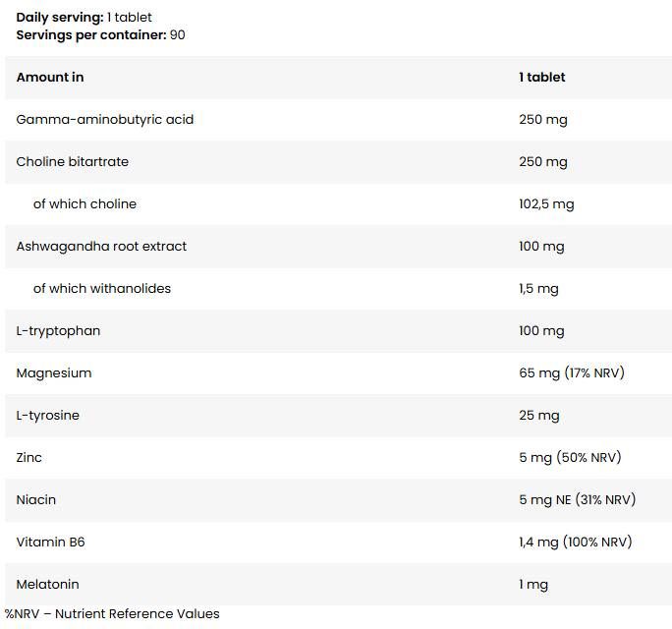Viewport: 672px width, 629px height.
Task: Select the 'Servings per container' text
Action: coord(91,35)
